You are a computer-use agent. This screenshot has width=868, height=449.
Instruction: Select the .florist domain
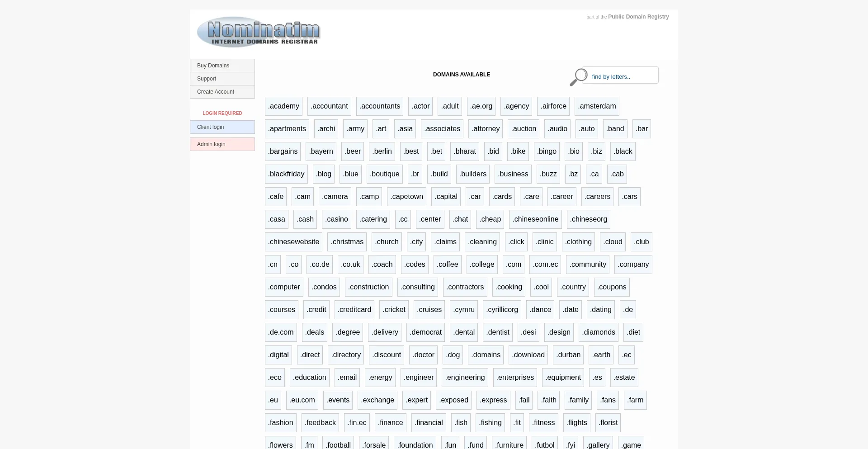tap(608, 423)
